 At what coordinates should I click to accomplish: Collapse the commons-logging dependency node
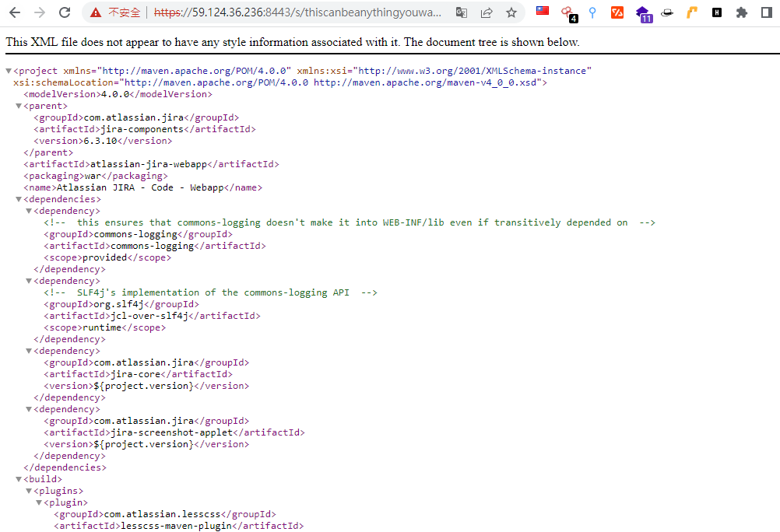click(29, 212)
